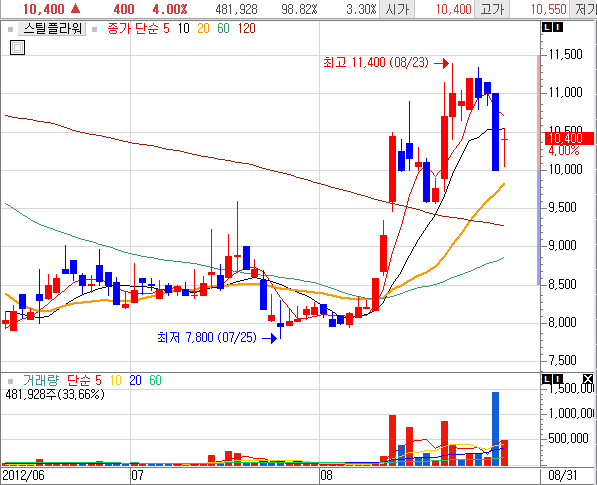The width and height of the screenshot is (597, 485).
Task: Click the 3.30% value in top bar
Action: (x=361, y=9)
